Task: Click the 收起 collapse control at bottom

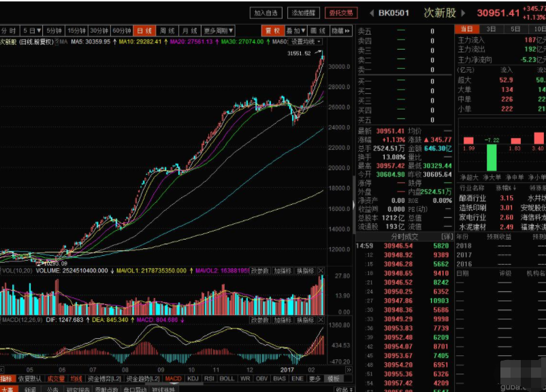Action: 344,389
